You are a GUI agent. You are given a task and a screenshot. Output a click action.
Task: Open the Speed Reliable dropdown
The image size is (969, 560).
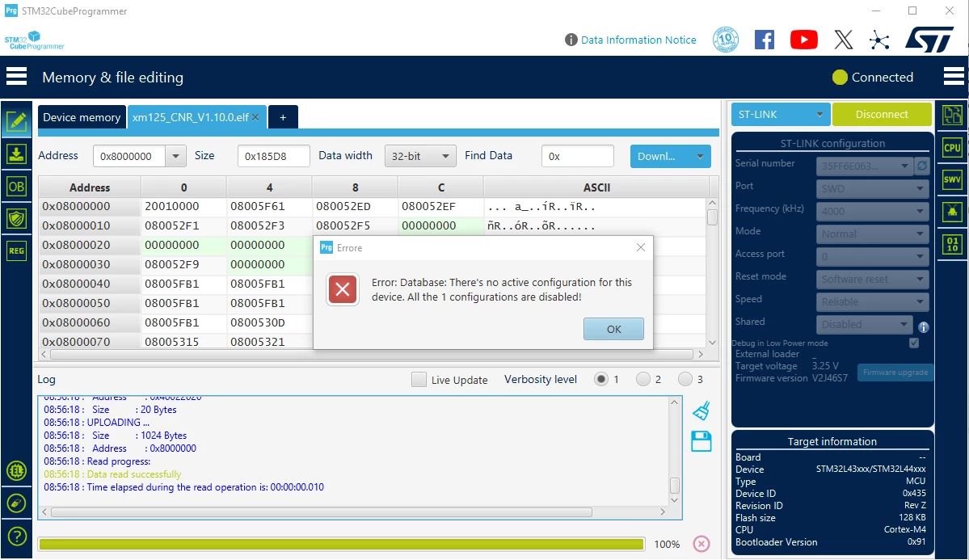pyautogui.click(x=872, y=301)
